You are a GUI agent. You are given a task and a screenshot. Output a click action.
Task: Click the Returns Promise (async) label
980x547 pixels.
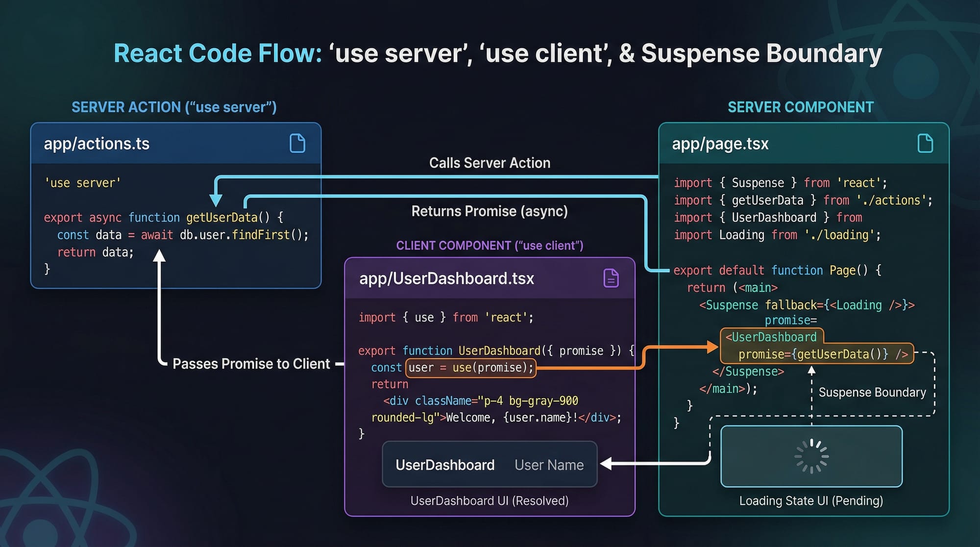(490, 211)
